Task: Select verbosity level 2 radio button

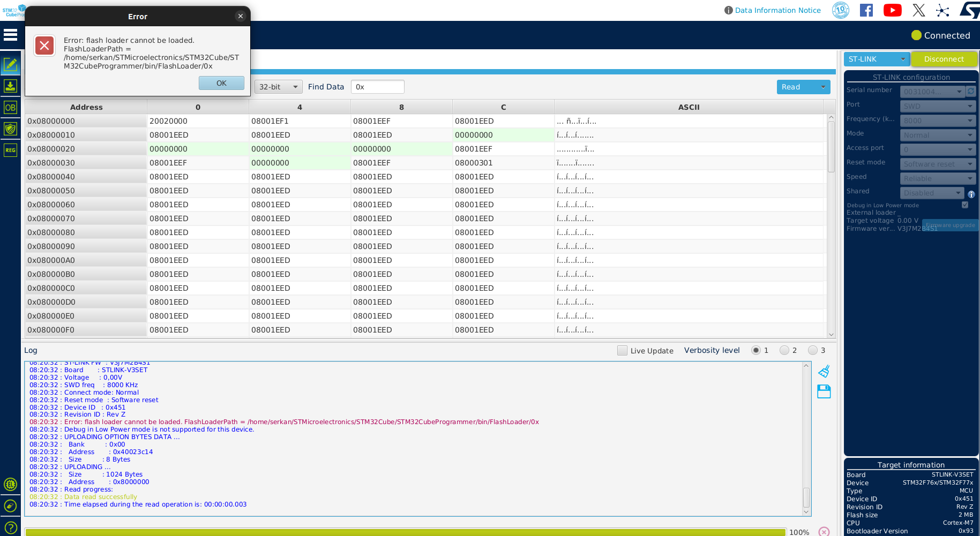Action: [x=784, y=350]
